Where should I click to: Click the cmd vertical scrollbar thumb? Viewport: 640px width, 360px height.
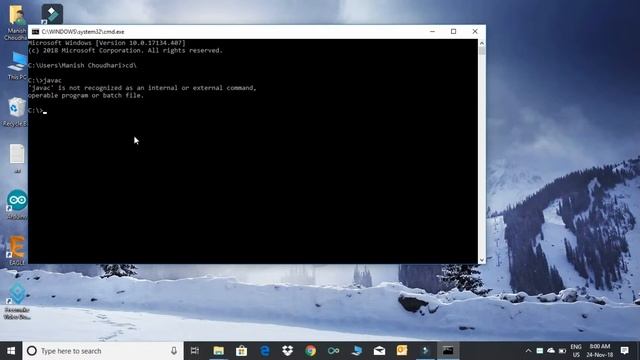(482, 51)
